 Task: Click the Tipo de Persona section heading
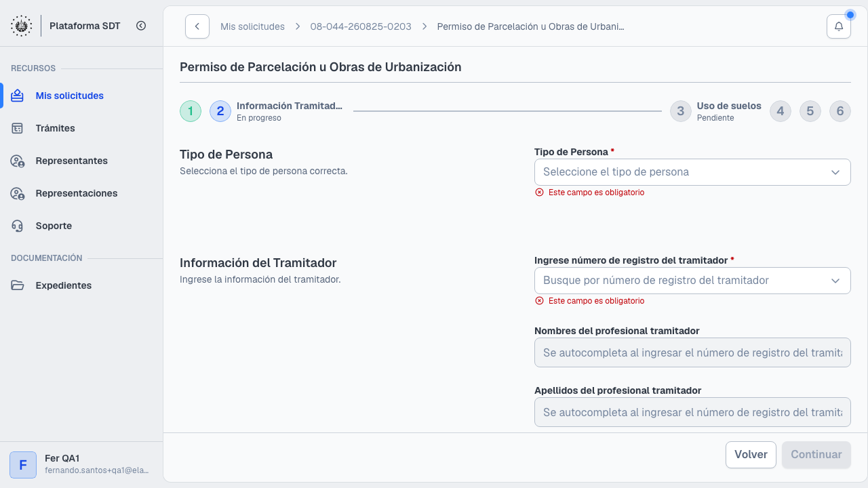click(x=226, y=155)
